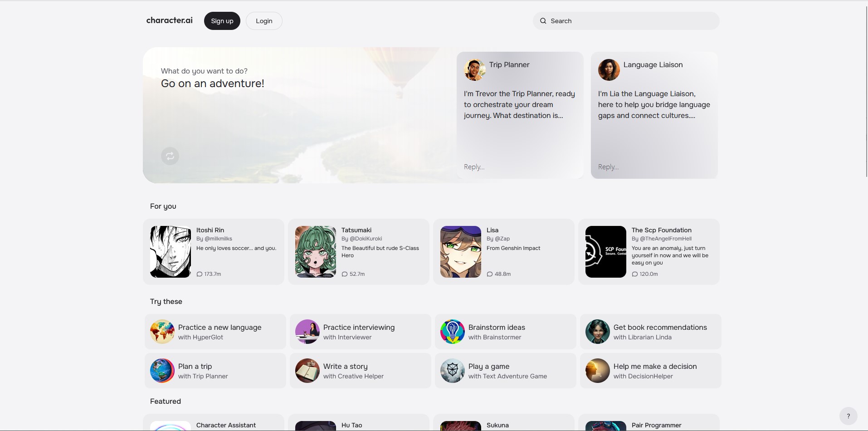Open Trip Planner hero card title
The height and width of the screenshot is (431, 868).
coord(509,64)
